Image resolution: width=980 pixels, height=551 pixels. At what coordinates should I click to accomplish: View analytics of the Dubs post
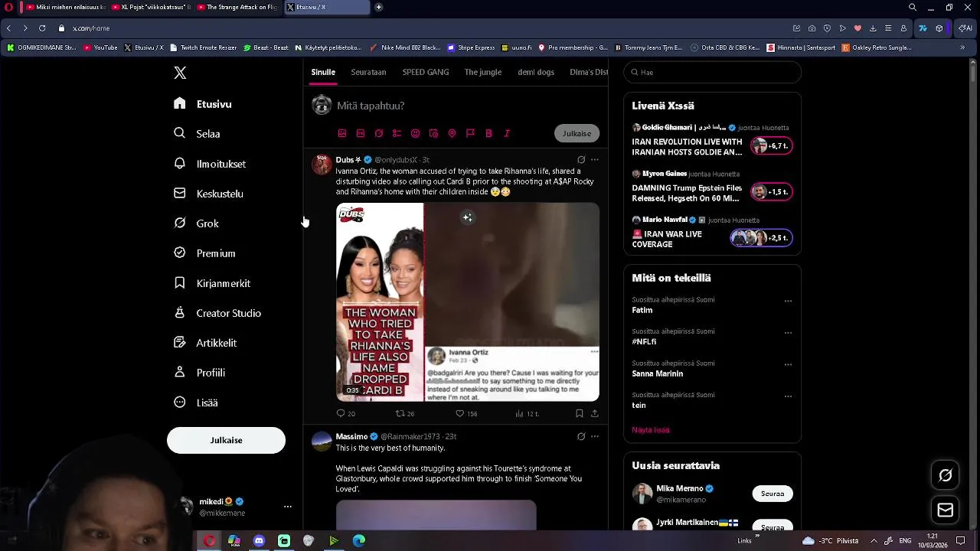(519, 413)
